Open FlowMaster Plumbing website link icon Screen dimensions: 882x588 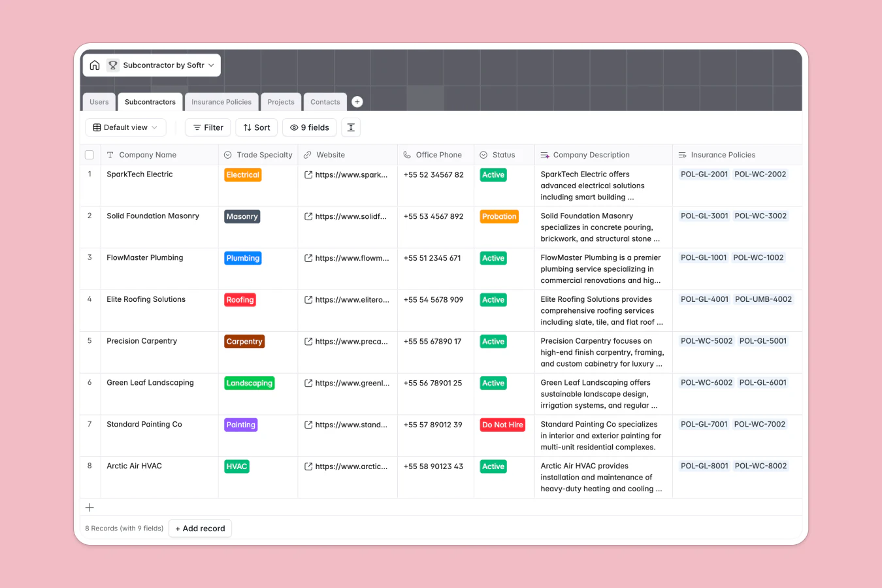click(308, 258)
